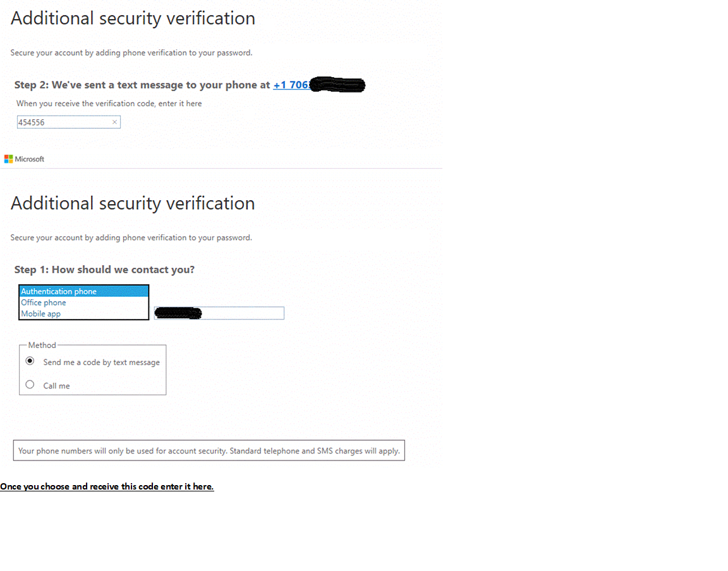Click the lower Secure your account description text
Screen dimensions: 728x571
tap(131, 237)
